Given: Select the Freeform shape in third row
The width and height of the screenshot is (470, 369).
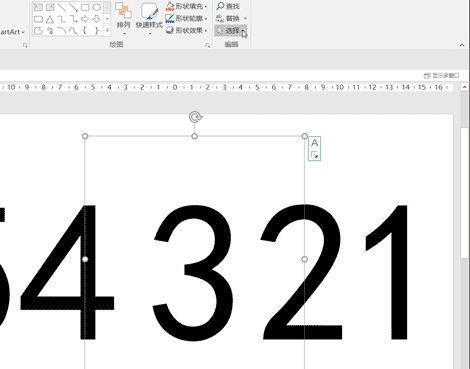Looking at the screenshot, I should pyautogui.click(x=38, y=31).
